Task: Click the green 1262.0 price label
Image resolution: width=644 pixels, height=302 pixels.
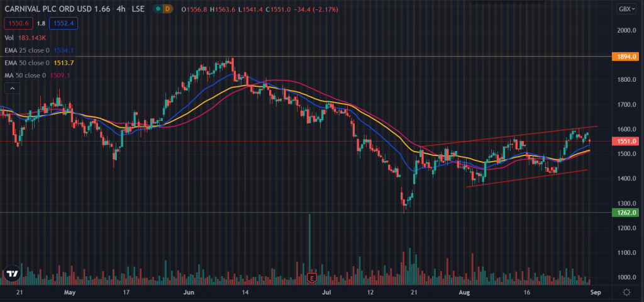Action: tap(626, 213)
